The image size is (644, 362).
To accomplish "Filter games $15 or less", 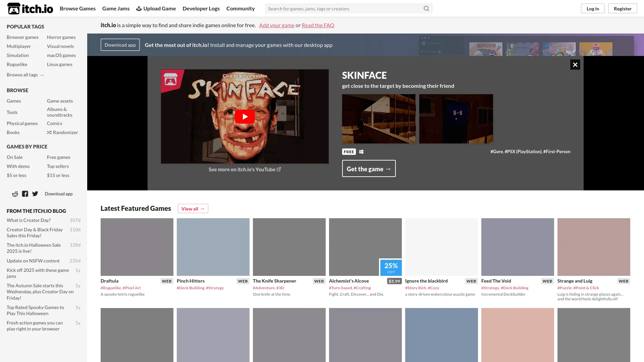I will pyautogui.click(x=58, y=175).
